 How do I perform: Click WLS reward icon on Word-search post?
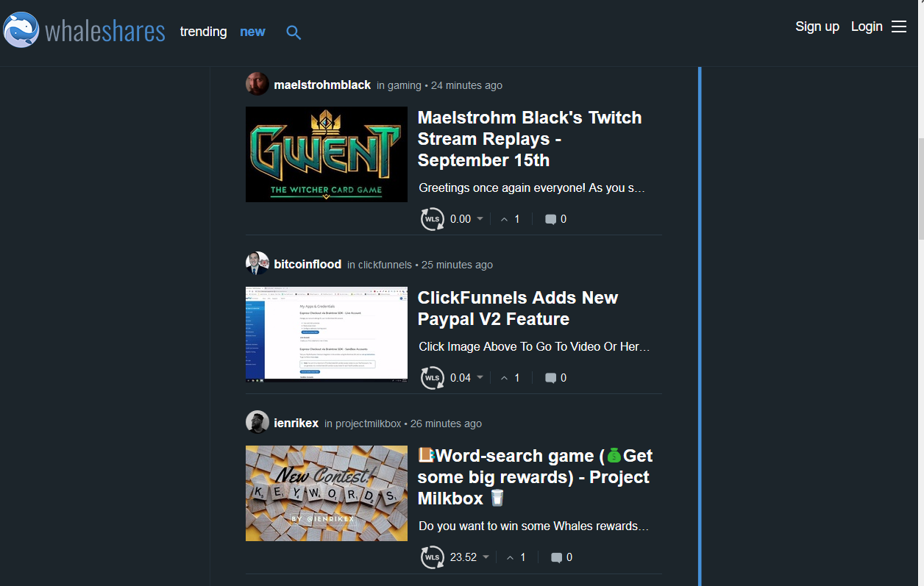point(433,557)
